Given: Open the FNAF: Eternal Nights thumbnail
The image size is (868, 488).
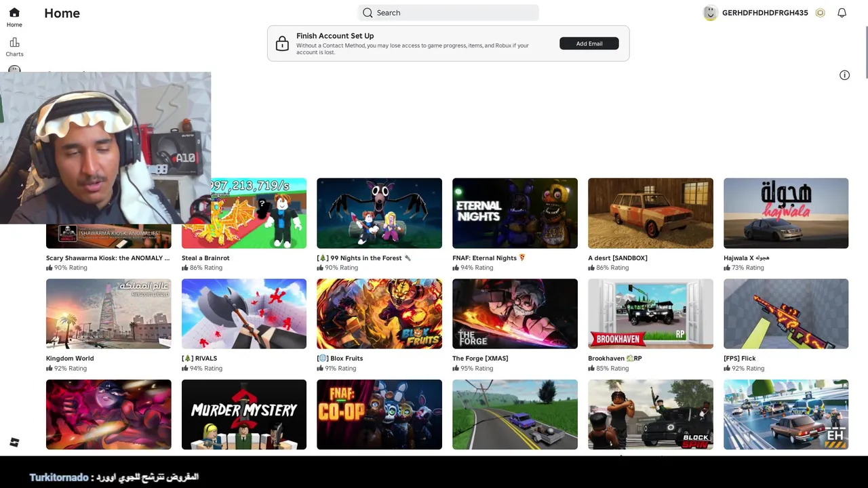Looking at the screenshot, I should pyautogui.click(x=515, y=213).
